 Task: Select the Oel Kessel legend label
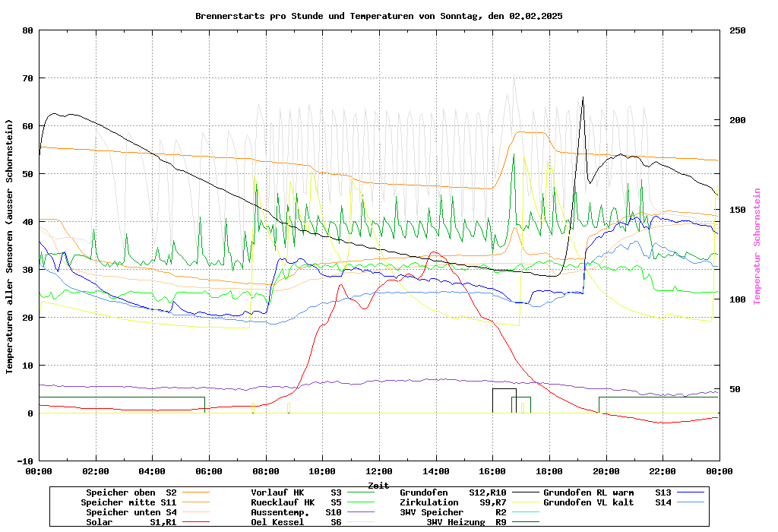pyautogui.click(x=277, y=522)
